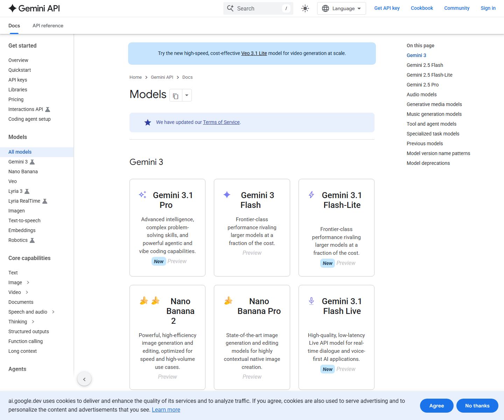Click the banana icon on the Nano Banana Pro card
Image resolution: width=504 pixels, height=420 pixels.
pyautogui.click(x=229, y=301)
